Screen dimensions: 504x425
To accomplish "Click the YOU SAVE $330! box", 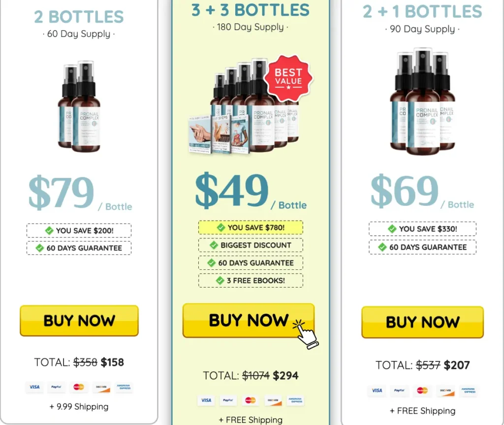I will pos(422,229).
